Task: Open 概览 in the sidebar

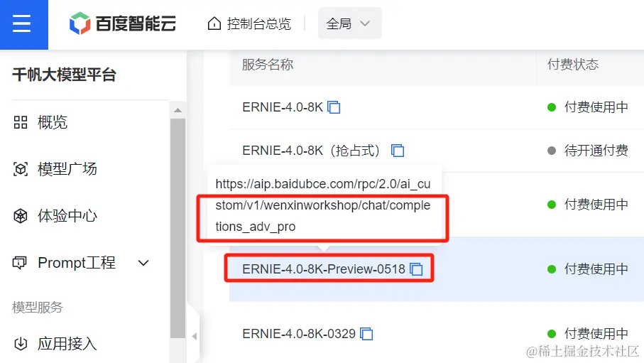Action: pos(52,122)
